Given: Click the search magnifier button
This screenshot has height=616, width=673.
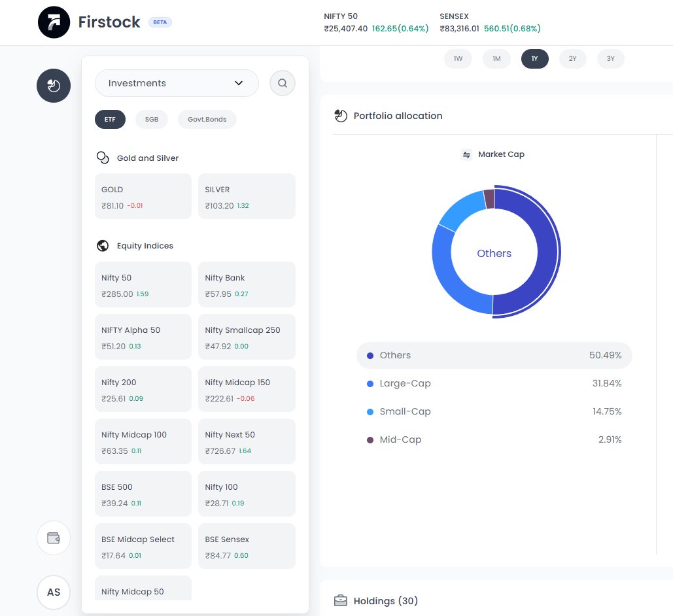Looking at the screenshot, I should pos(283,83).
